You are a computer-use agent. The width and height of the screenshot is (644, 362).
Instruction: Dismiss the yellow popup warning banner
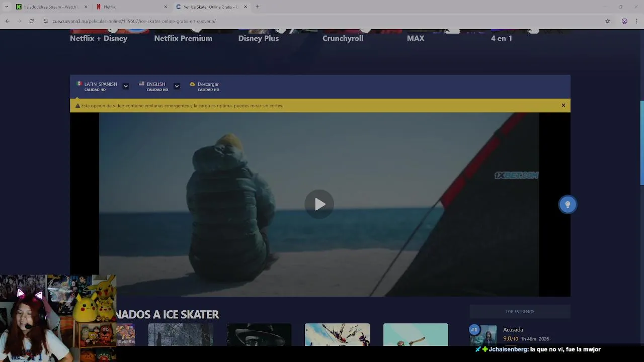coord(563,105)
